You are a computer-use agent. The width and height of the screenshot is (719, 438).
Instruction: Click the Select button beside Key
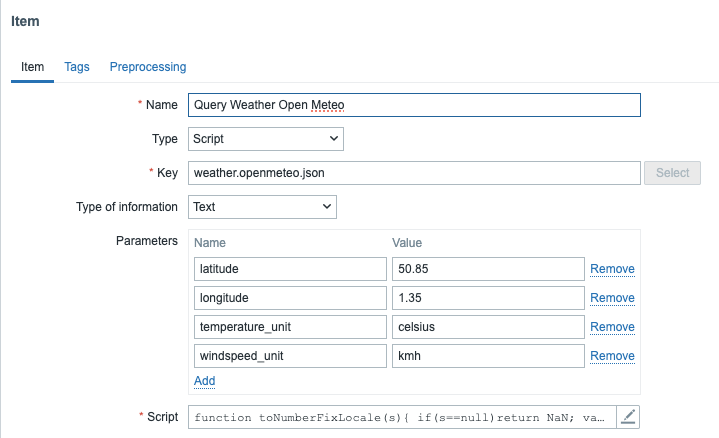click(x=672, y=173)
